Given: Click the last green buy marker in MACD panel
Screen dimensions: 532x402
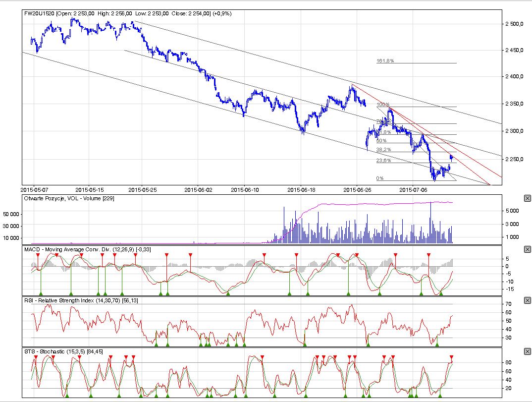Looking at the screenshot, I should [441, 293].
